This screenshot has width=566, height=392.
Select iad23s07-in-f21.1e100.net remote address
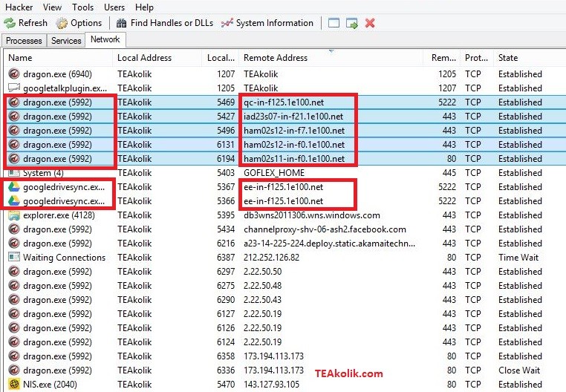tap(293, 117)
